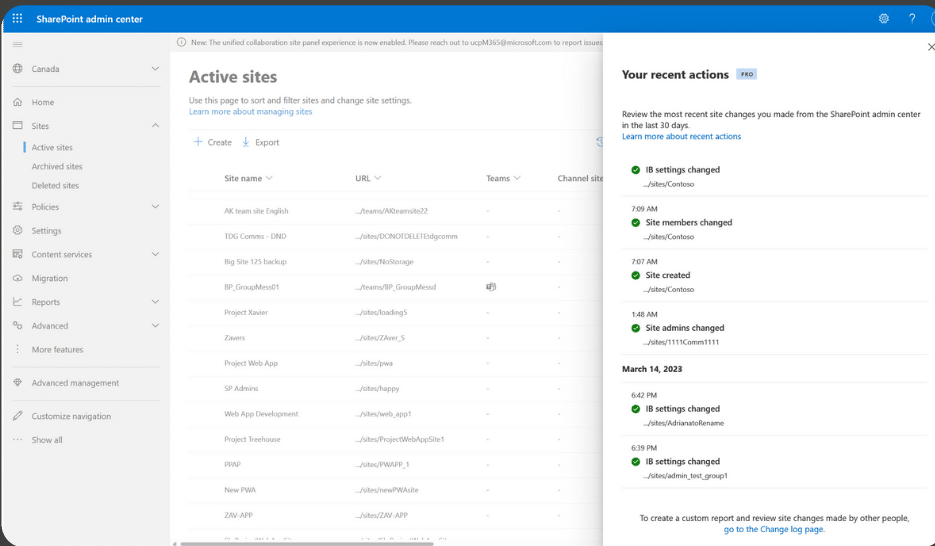Collapse the Sites section chevron

tap(155, 125)
